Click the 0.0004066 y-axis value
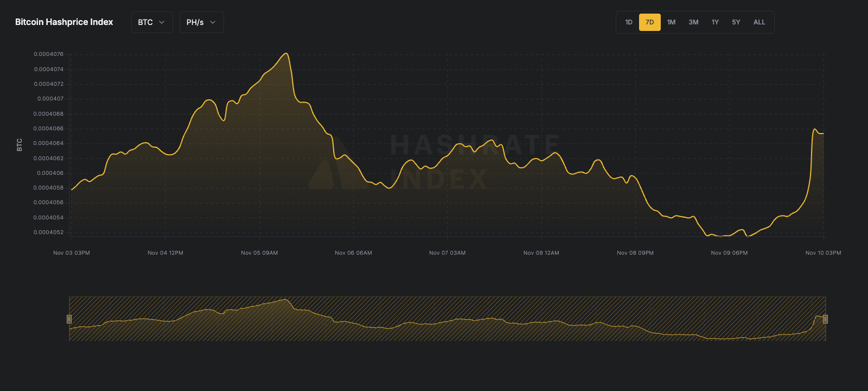The width and height of the screenshot is (868, 391). tap(49, 129)
